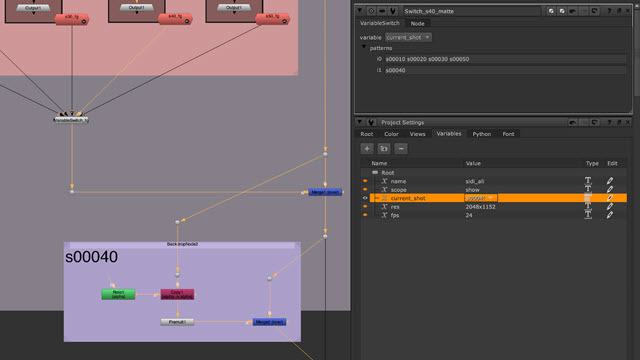Open the Root tab in Project Settings

click(367, 134)
